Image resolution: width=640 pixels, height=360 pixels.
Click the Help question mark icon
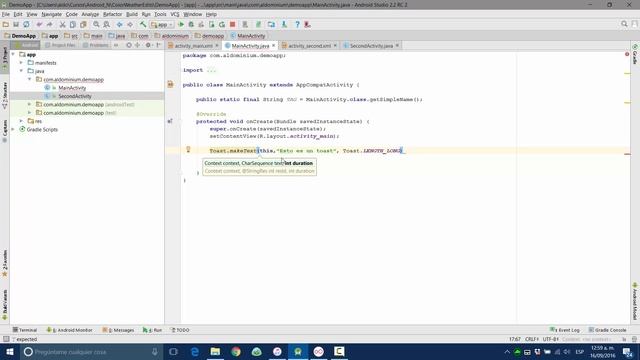click(297, 24)
